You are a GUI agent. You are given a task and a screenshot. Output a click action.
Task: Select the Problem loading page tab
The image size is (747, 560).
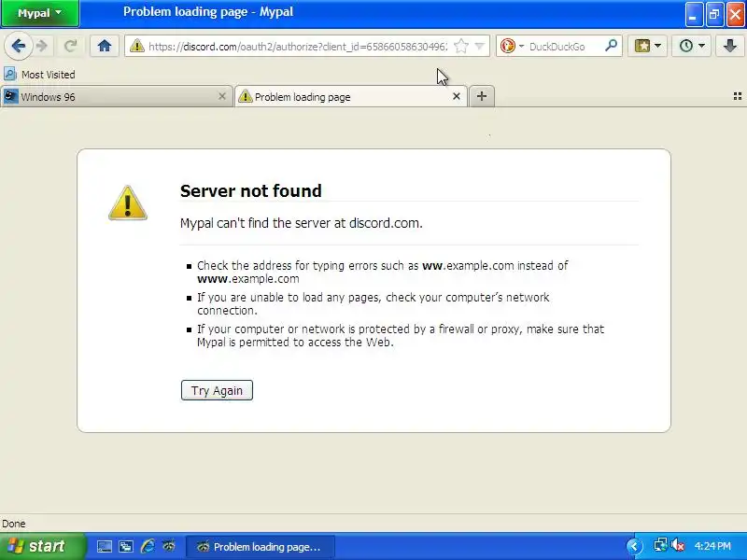point(350,97)
